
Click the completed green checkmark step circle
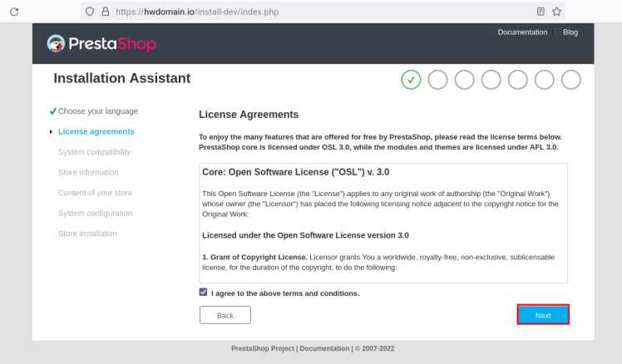[411, 80]
